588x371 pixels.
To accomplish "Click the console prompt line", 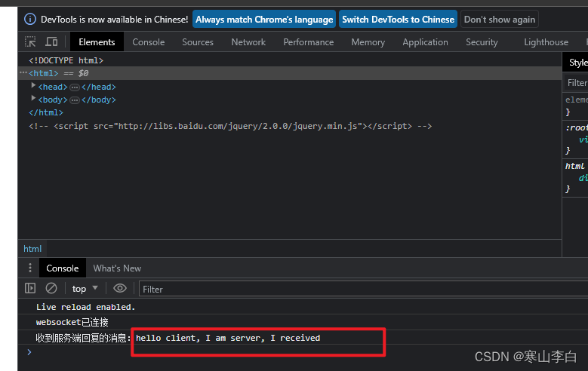I will coord(303,352).
